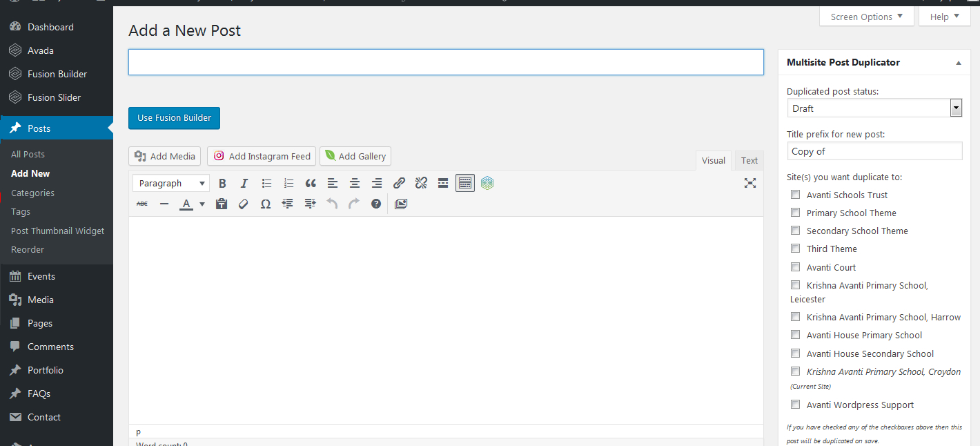This screenshot has height=446, width=980.
Task: Switch to the Text editor tab
Action: pyautogui.click(x=749, y=160)
